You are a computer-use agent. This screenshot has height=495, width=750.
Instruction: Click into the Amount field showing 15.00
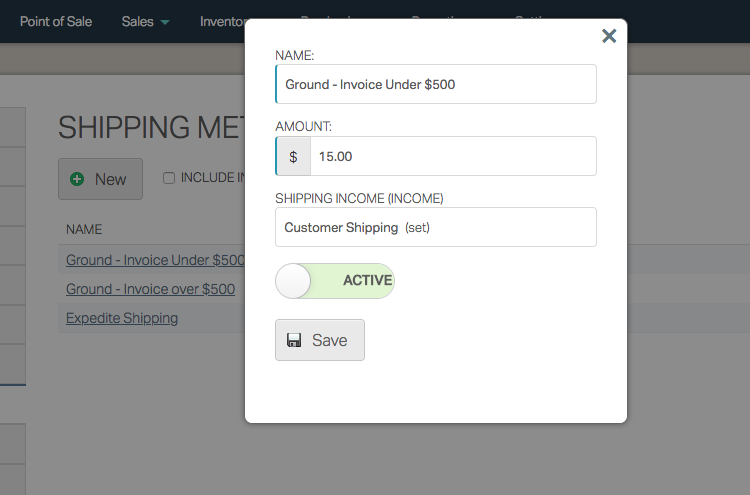click(x=453, y=156)
